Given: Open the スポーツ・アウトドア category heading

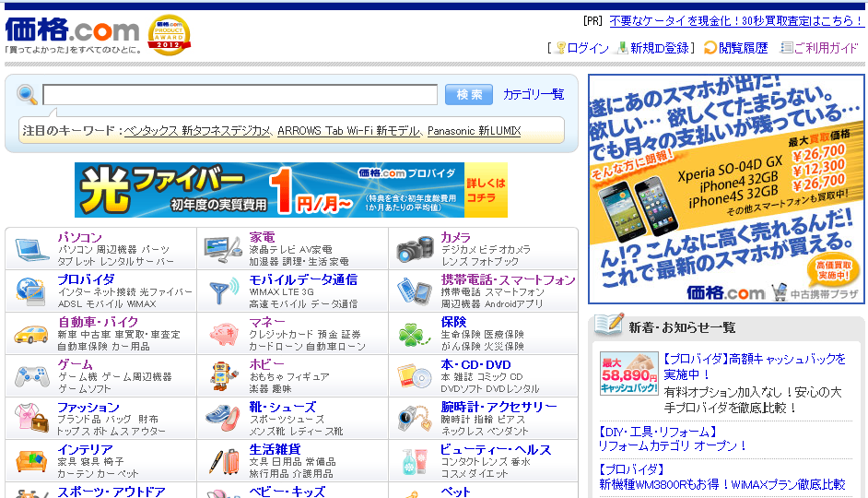Looking at the screenshot, I should (x=111, y=492).
